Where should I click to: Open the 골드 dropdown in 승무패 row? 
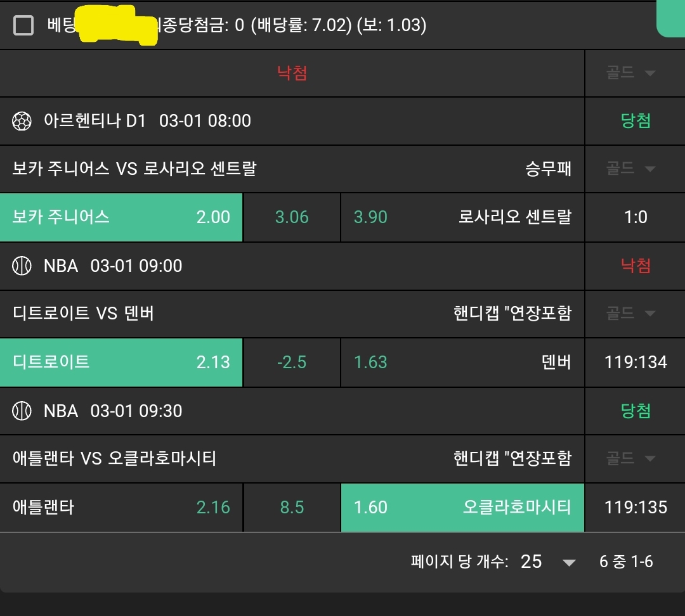(x=630, y=169)
